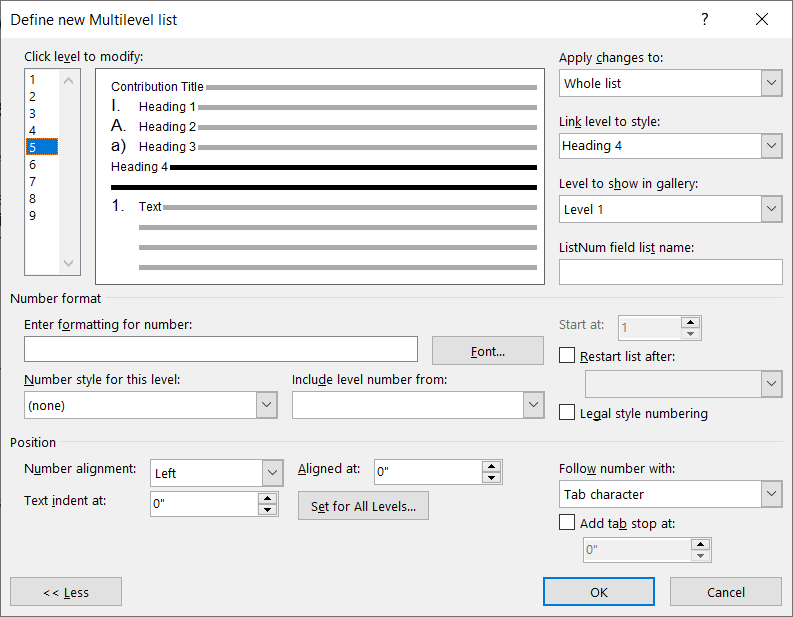Open the Number alignment dropdown
The width and height of the screenshot is (793, 617).
pos(272,473)
